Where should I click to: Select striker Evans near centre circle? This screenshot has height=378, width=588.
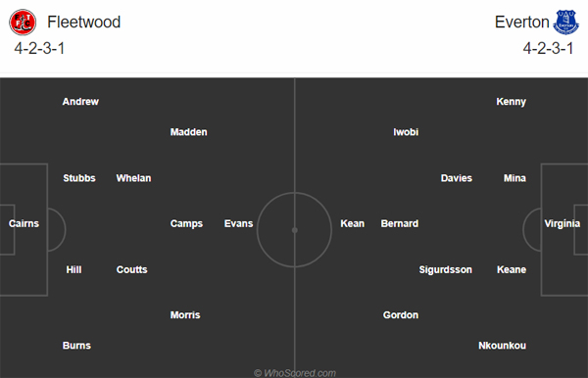(238, 223)
